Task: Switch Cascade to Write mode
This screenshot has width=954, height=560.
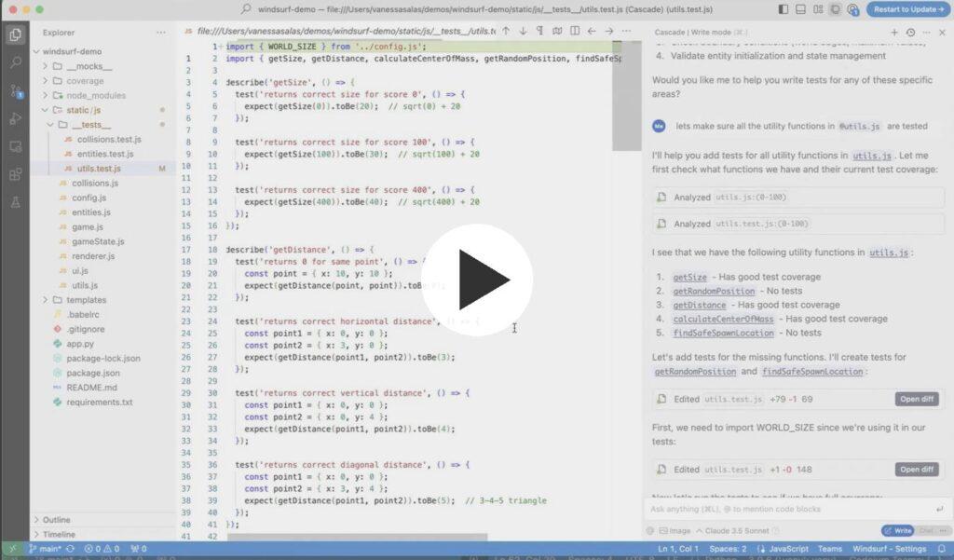Action: [x=897, y=530]
